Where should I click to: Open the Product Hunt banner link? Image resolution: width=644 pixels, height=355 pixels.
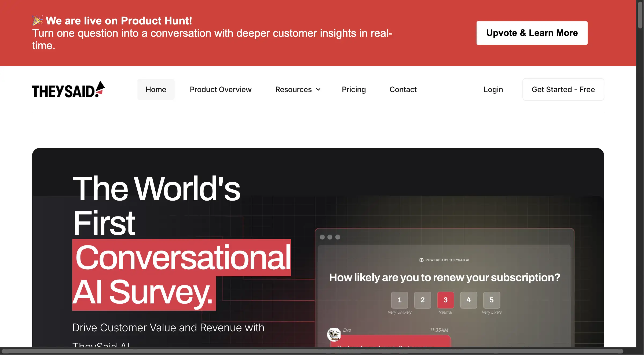pyautogui.click(x=532, y=33)
